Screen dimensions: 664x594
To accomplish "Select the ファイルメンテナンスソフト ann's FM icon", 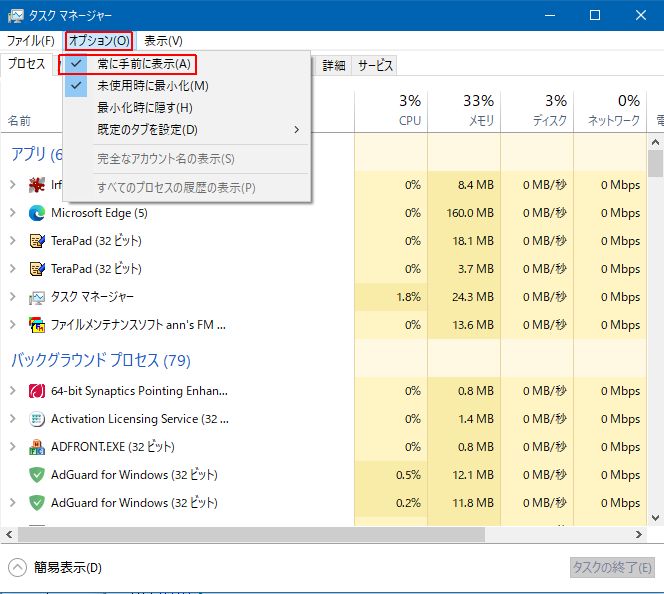I will tap(37, 325).
